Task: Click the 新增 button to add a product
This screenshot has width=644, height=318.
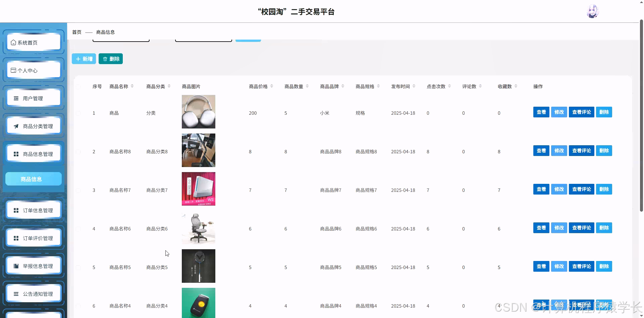Action: 84,59
